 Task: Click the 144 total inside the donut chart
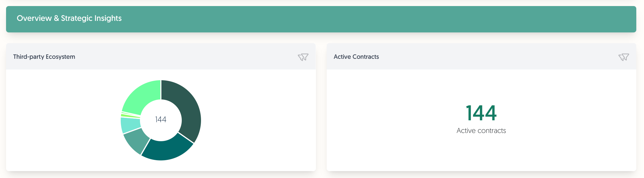pyautogui.click(x=161, y=119)
